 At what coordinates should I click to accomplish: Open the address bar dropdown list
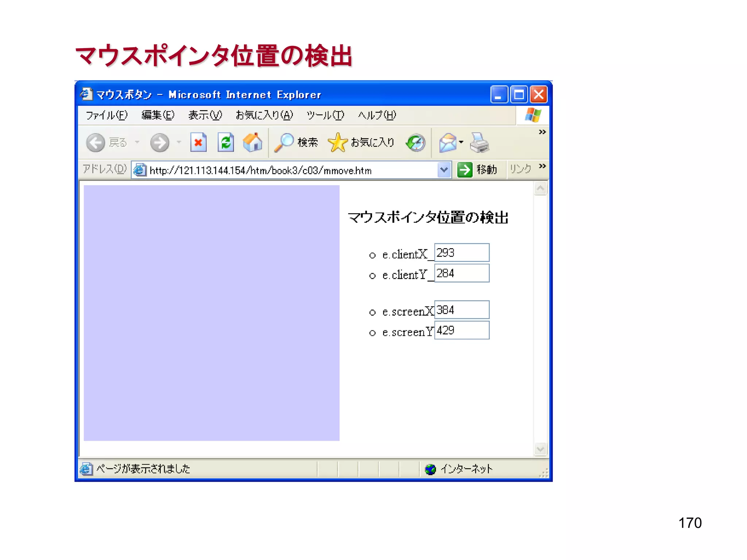click(444, 170)
